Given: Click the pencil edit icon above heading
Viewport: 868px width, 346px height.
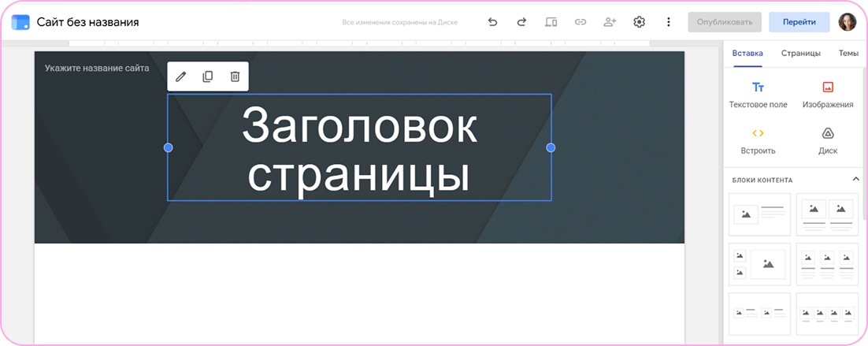Looking at the screenshot, I should point(181,76).
